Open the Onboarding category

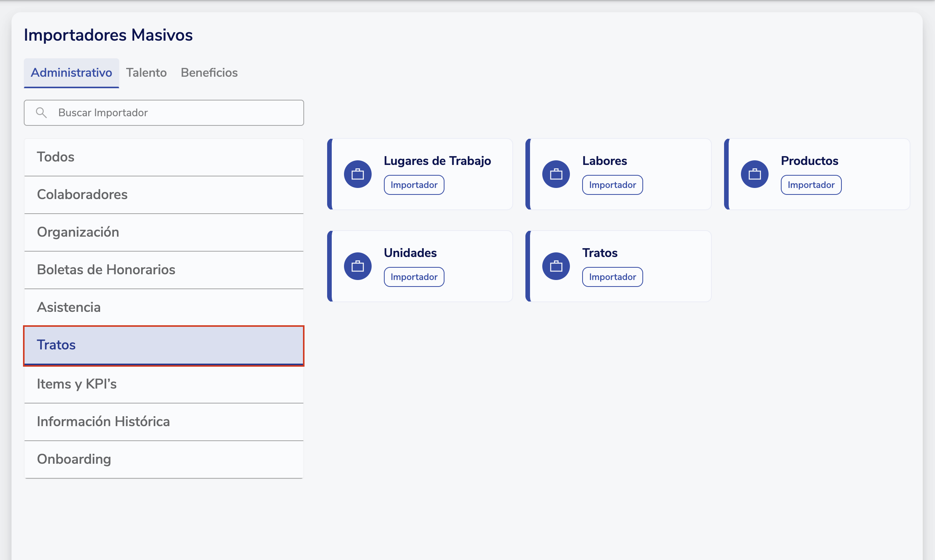tap(164, 460)
